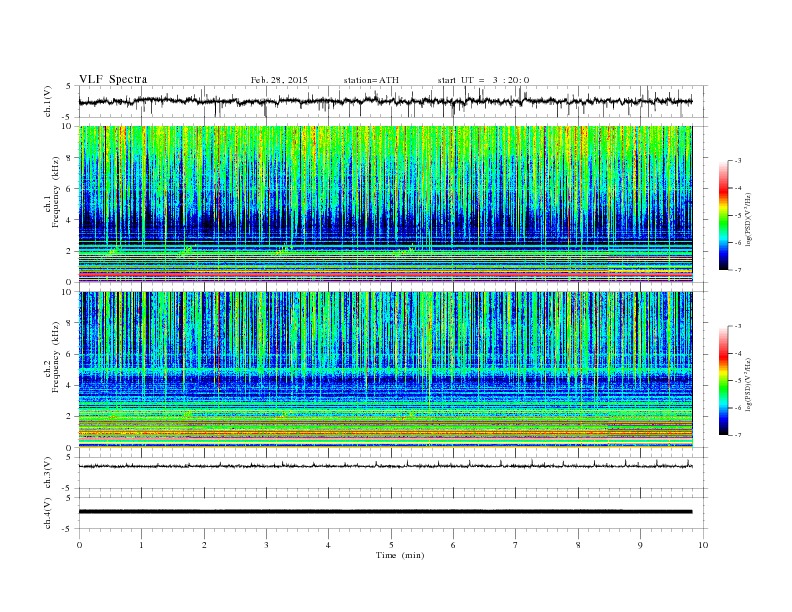Click the ch.1 voltage waveform trace
This screenshot has height=612, width=792.
point(385,101)
